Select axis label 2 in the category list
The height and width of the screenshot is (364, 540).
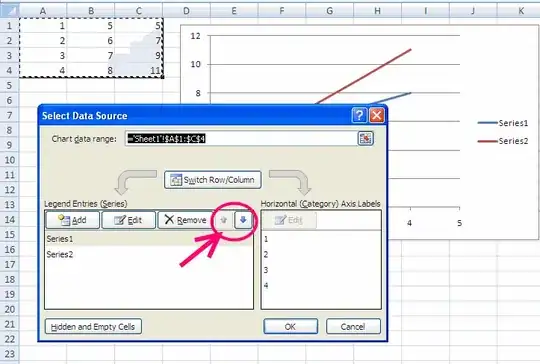tap(321, 254)
